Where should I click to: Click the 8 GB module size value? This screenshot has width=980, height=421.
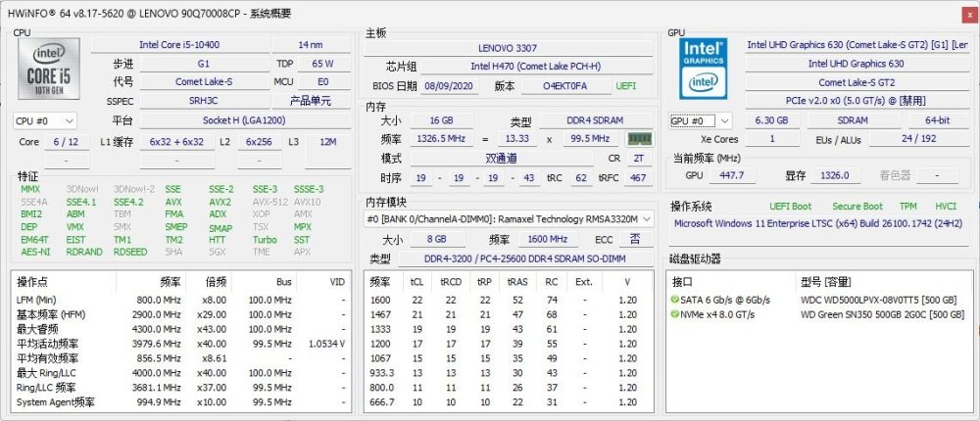tap(437, 239)
